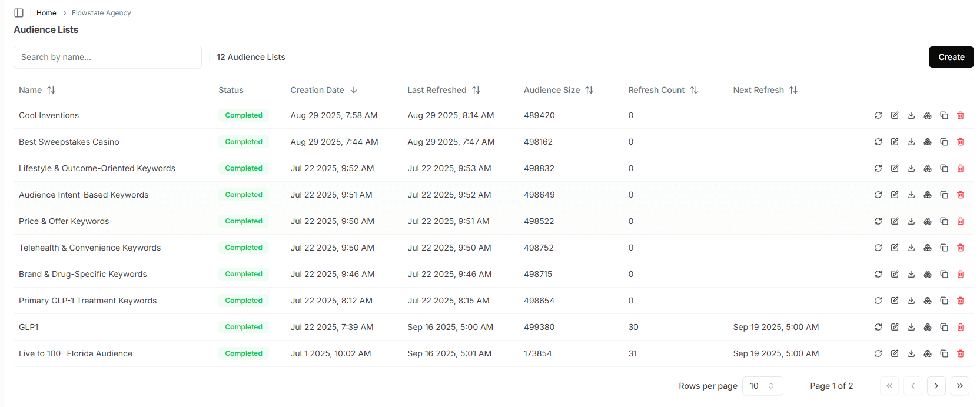Screen dimensions: 980x407
Task: Click audience size value 173854
Action: (x=538, y=353)
